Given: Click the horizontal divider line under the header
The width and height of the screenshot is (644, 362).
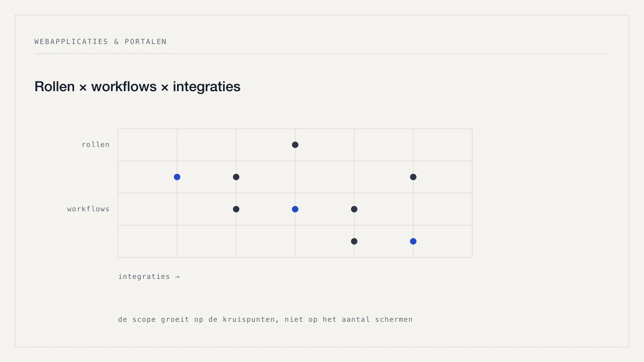Looking at the screenshot, I should (x=322, y=54).
